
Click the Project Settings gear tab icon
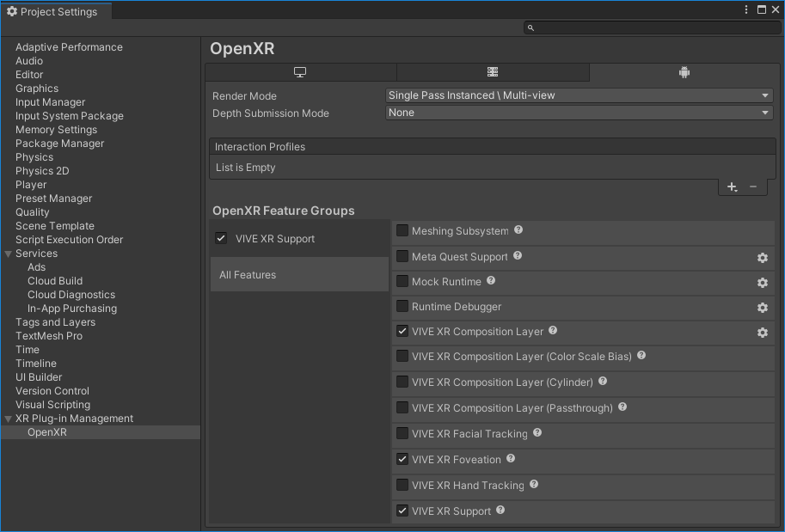point(12,11)
